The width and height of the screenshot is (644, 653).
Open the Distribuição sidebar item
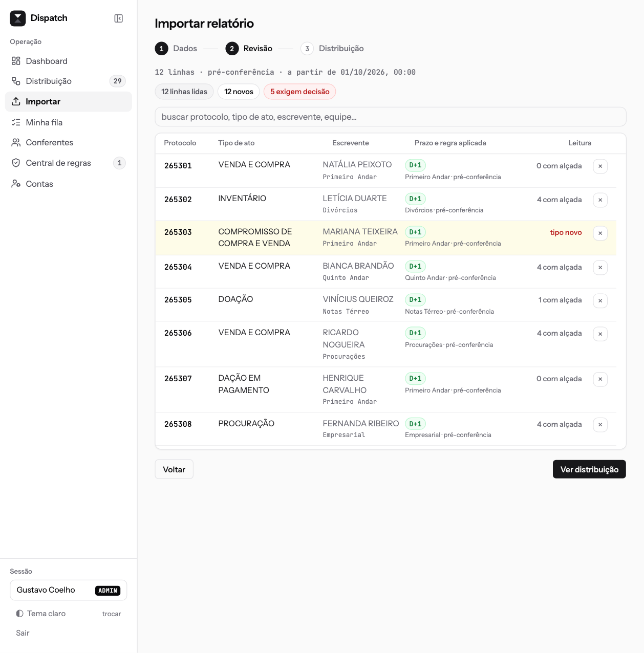[69, 81]
